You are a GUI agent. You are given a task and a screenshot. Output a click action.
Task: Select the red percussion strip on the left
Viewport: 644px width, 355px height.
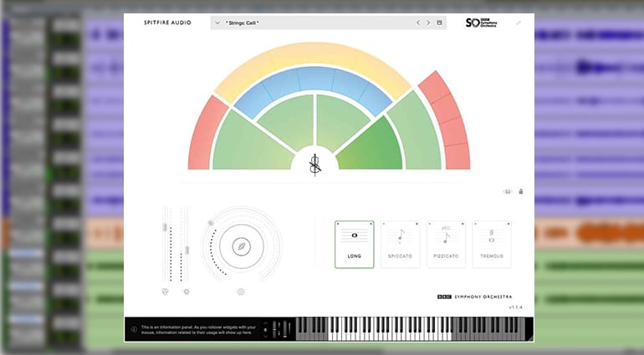pyautogui.click(x=206, y=135)
